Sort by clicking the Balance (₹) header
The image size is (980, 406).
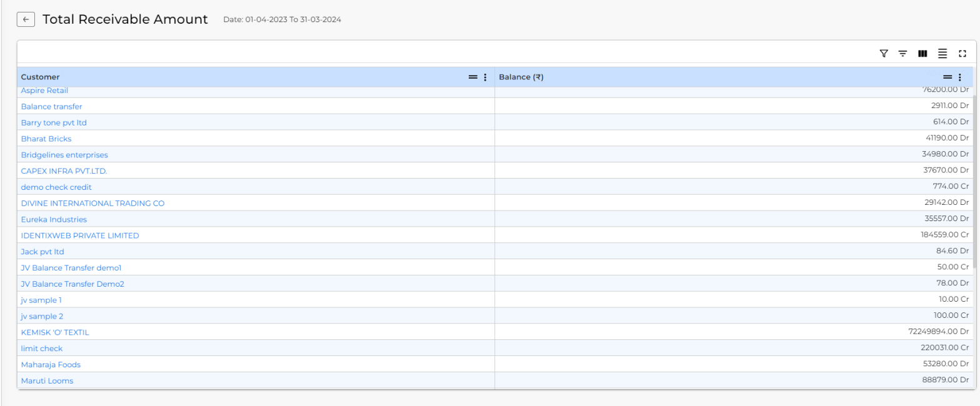(521, 77)
